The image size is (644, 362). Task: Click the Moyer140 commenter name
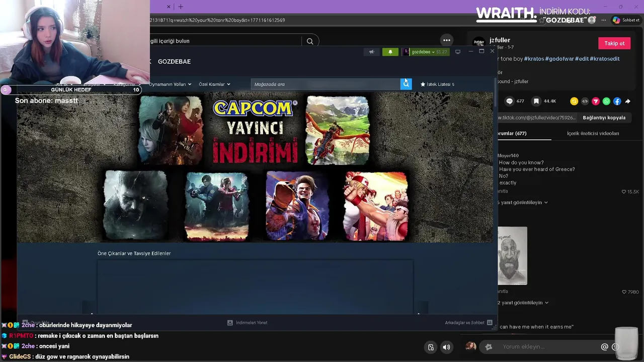click(508, 155)
